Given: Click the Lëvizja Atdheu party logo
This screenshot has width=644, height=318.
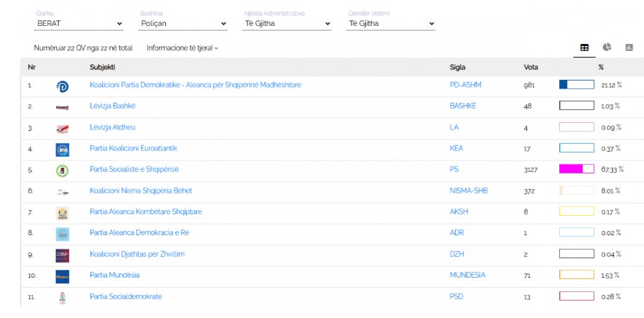Looking at the screenshot, I should pos(63,128).
